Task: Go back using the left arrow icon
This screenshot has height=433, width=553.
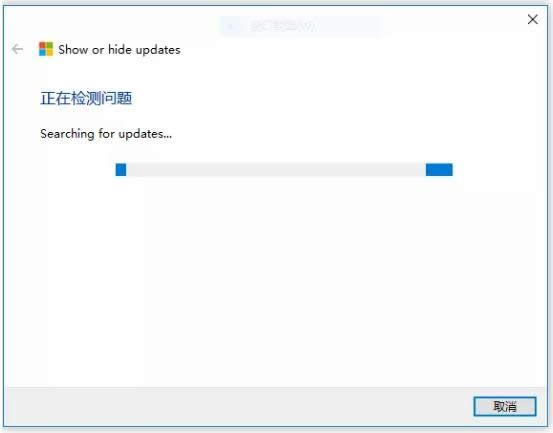Action: tap(17, 49)
